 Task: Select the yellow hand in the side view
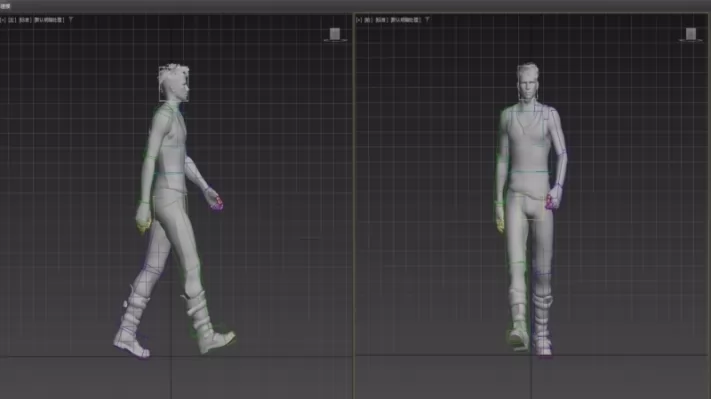coord(143,220)
